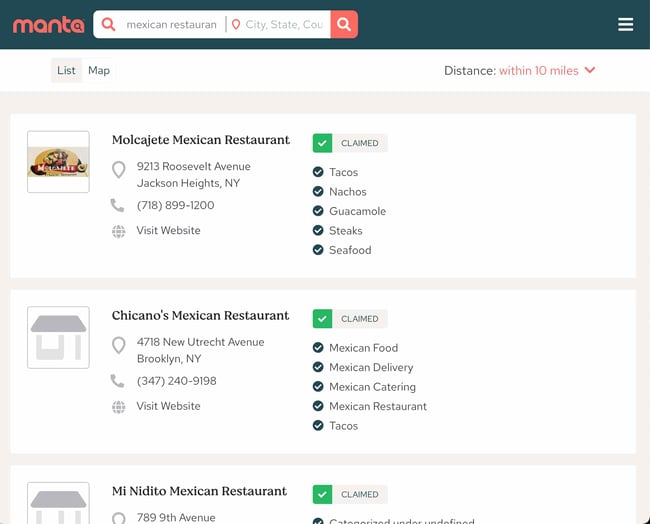Click the location pin icon in search bar
Viewport: 650px width, 524px height.
[x=236, y=24]
